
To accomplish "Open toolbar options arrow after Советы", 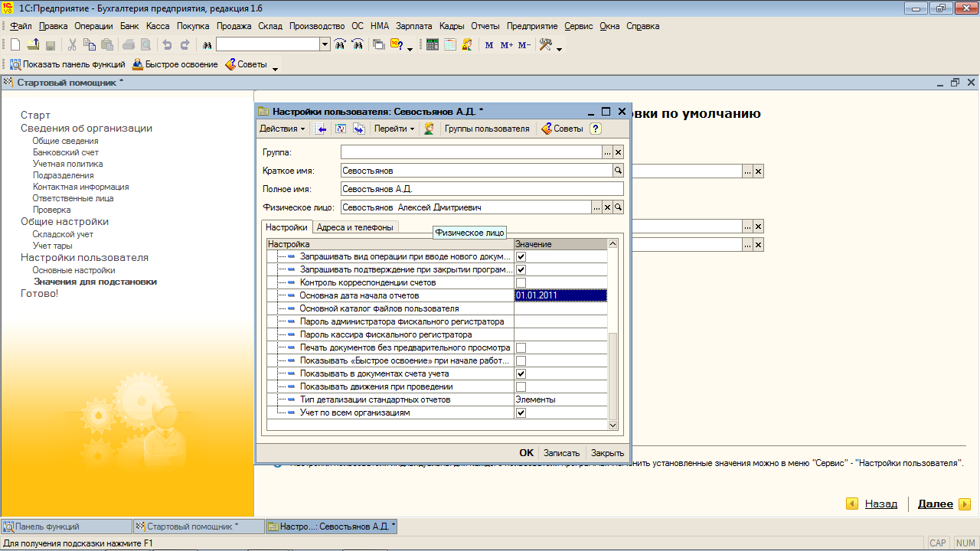I will [x=275, y=69].
